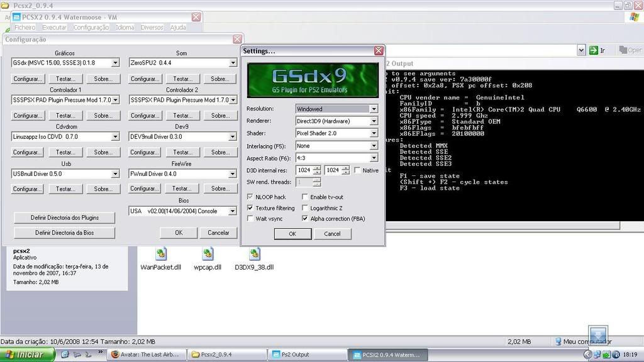Click Definir Directoria dos Plugins button
This screenshot has width=644, height=362.
coord(64,217)
